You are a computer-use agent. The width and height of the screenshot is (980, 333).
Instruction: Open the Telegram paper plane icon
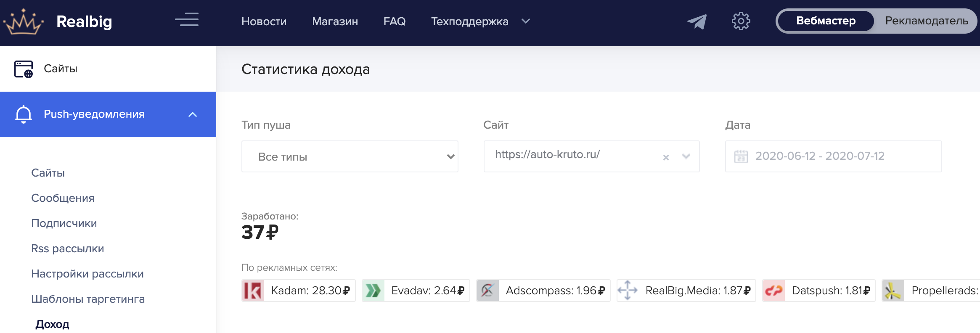697,21
